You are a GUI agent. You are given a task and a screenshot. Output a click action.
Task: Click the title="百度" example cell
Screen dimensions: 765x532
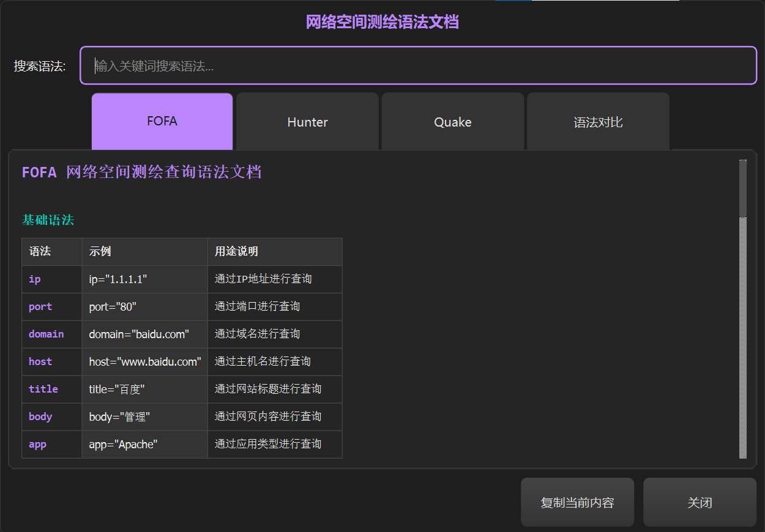(117, 390)
